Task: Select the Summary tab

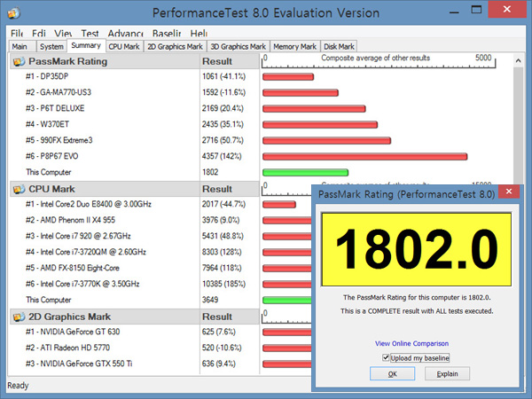Action: 86,45
